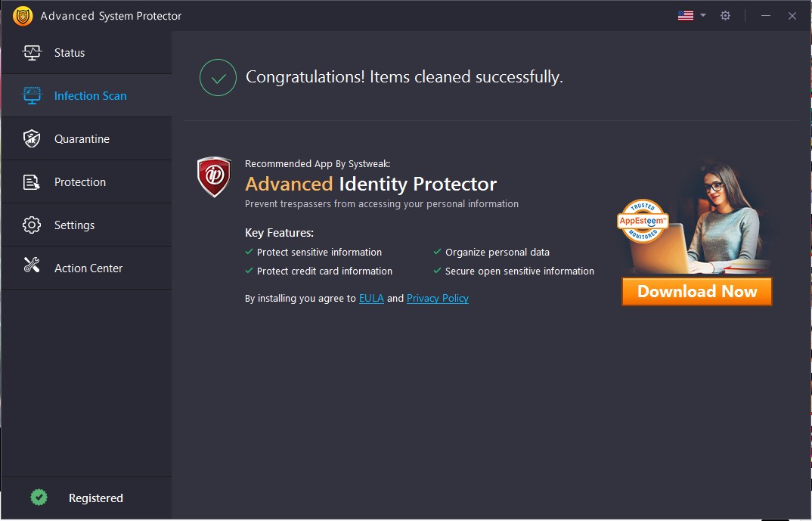
Task: Open the EULA link
Action: 371,298
